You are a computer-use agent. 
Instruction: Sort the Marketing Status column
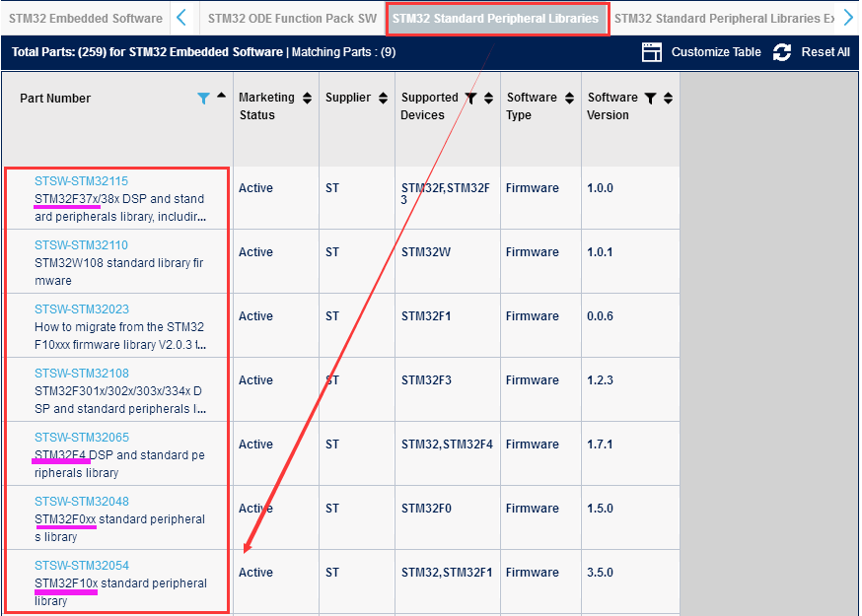(307, 98)
